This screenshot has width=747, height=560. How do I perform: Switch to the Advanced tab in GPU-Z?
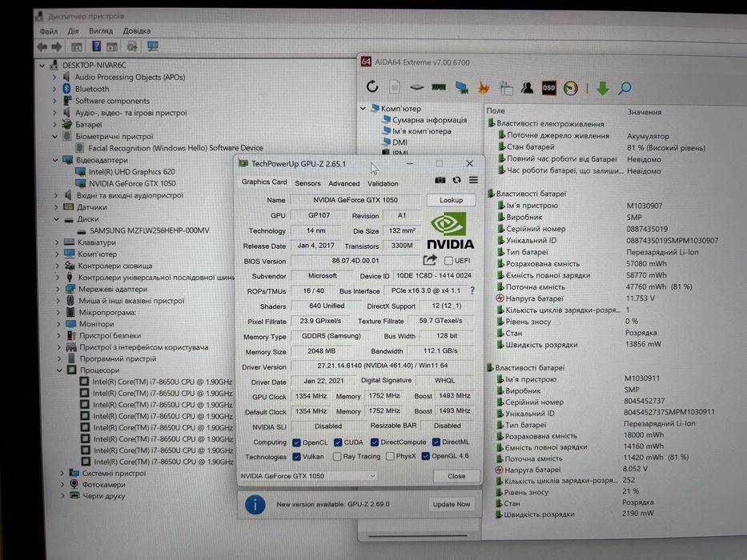(344, 183)
